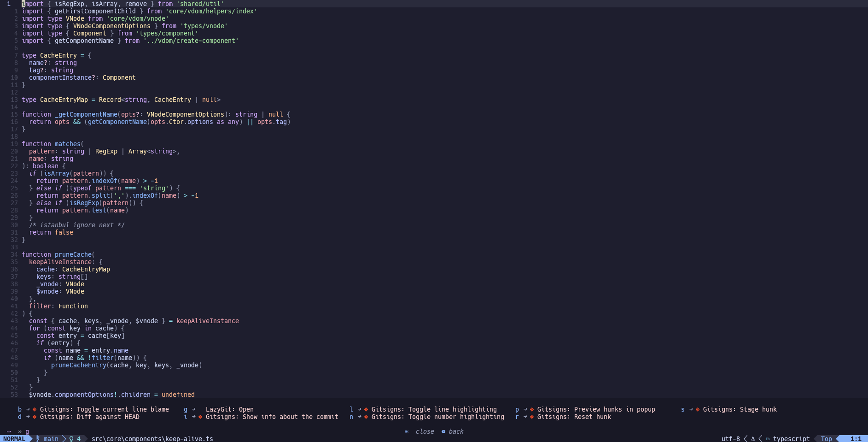Click the TypeScript filetype icon in statusline

coord(768,439)
